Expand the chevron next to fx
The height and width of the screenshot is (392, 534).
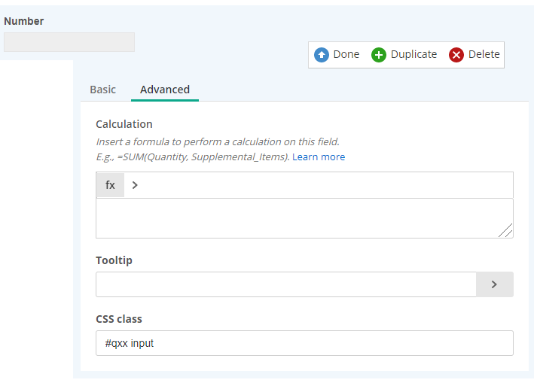point(135,185)
